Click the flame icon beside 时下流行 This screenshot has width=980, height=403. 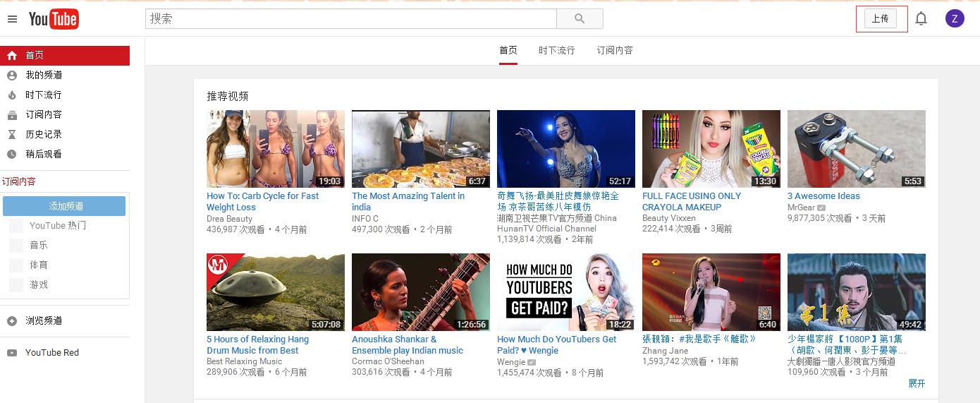12,95
